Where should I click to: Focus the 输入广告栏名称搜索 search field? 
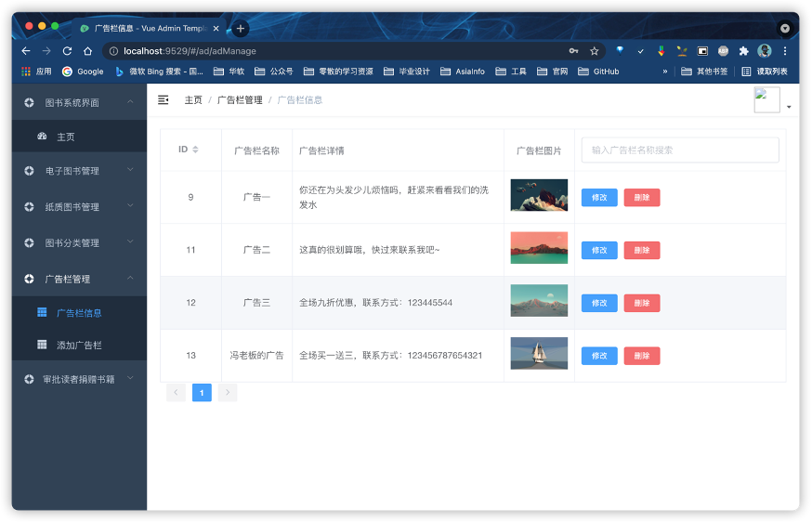click(680, 150)
